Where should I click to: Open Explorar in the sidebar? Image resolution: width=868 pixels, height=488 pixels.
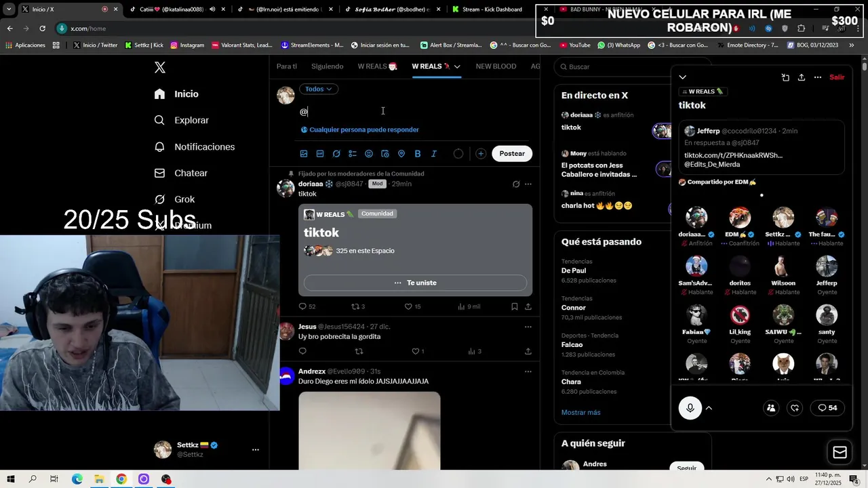point(181,120)
